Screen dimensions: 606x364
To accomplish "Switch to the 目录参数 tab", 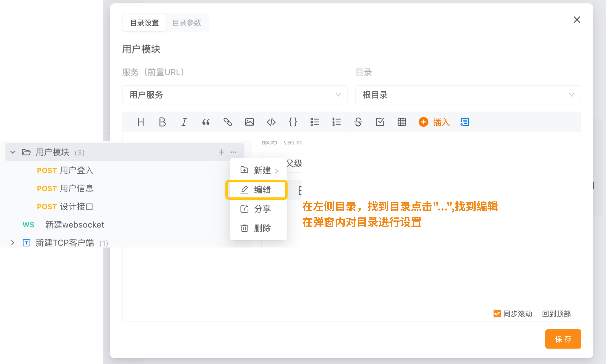I will coord(187,23).
